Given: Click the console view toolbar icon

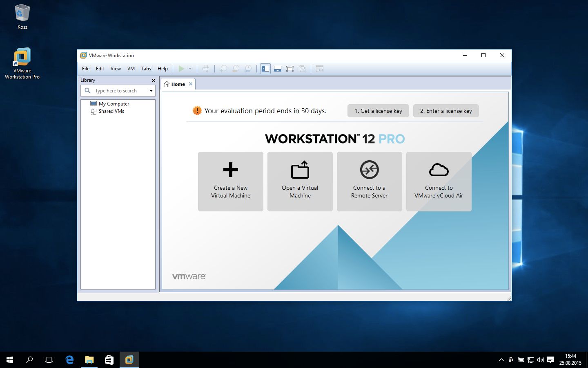Looking at the screenshot, I should [x=320, y=69].
